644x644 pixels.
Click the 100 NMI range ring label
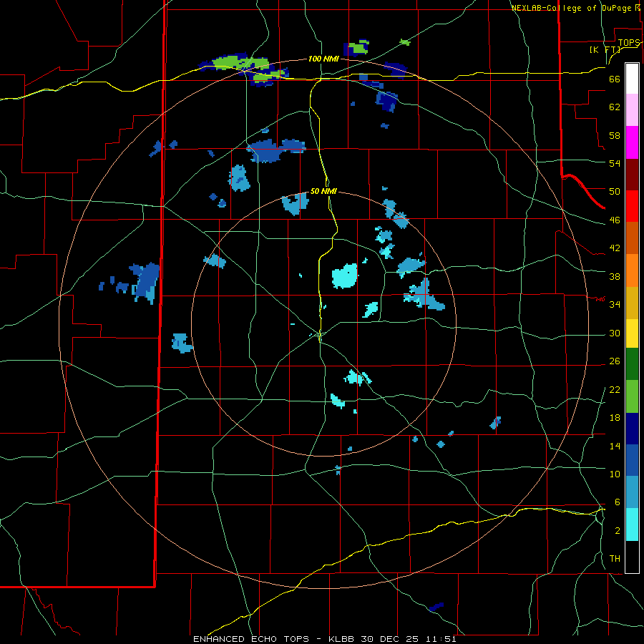(323, 59)
